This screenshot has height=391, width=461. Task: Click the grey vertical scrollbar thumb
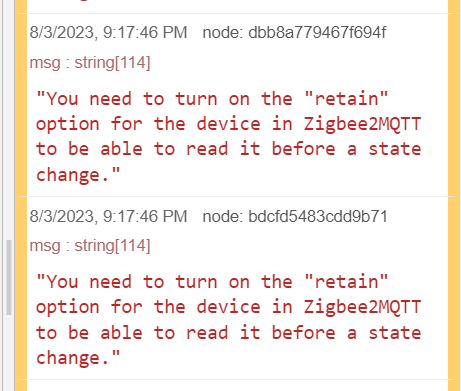point(9,277)
